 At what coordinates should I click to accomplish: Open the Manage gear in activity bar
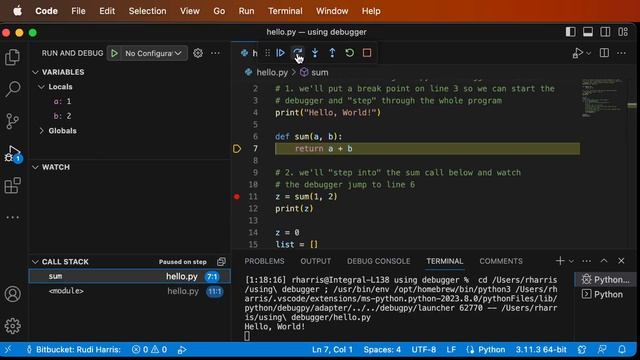click(x=12, y=326)
